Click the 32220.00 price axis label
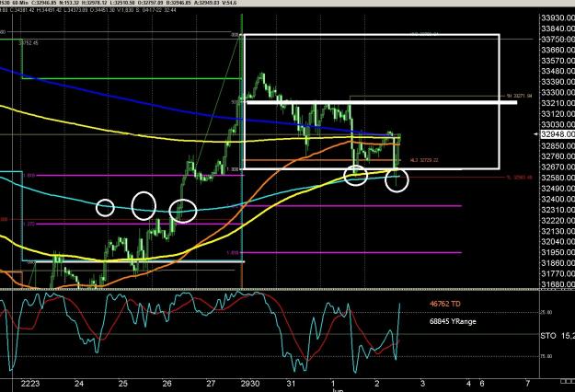The height and width of the screenshot is (392, 575). 558,221
